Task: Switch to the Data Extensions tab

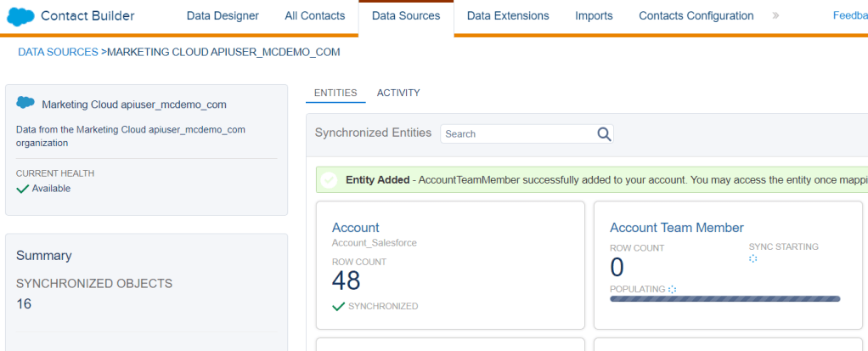Action: pyautogui.click(x=508, y=16)
